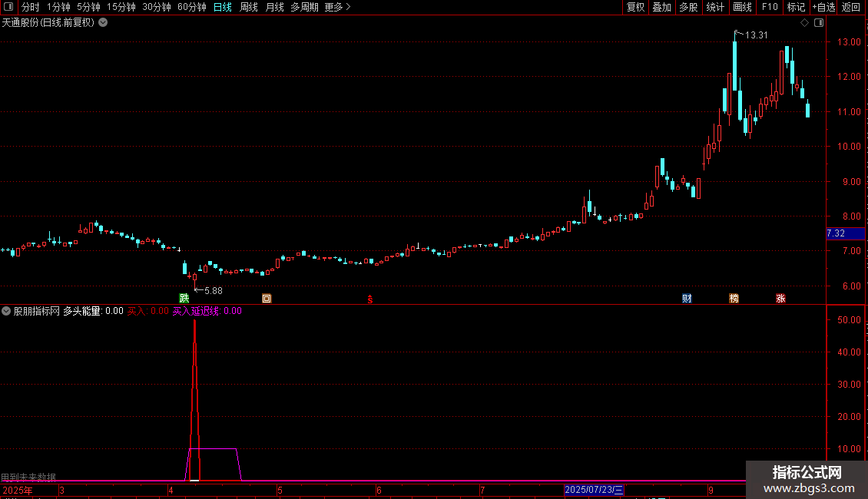Click the 标记 mark button
The image size is (868, 499).
pos(796,7)
